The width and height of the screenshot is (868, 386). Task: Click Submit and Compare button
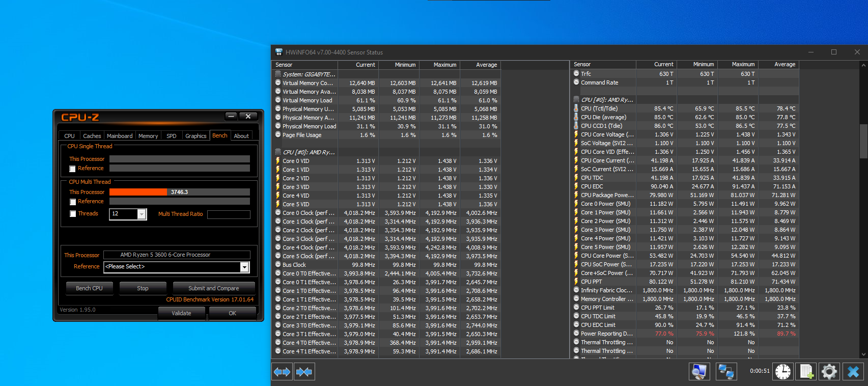pos(213,288)
